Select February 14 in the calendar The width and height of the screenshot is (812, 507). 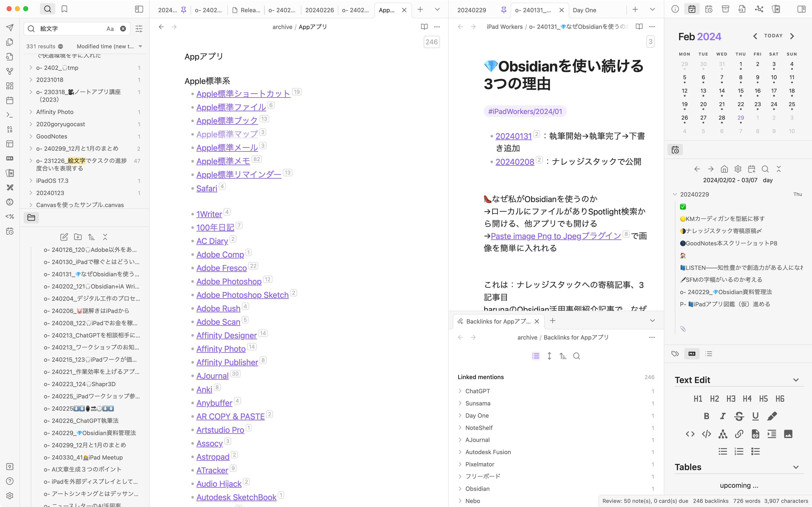click(x=721, y=91)
